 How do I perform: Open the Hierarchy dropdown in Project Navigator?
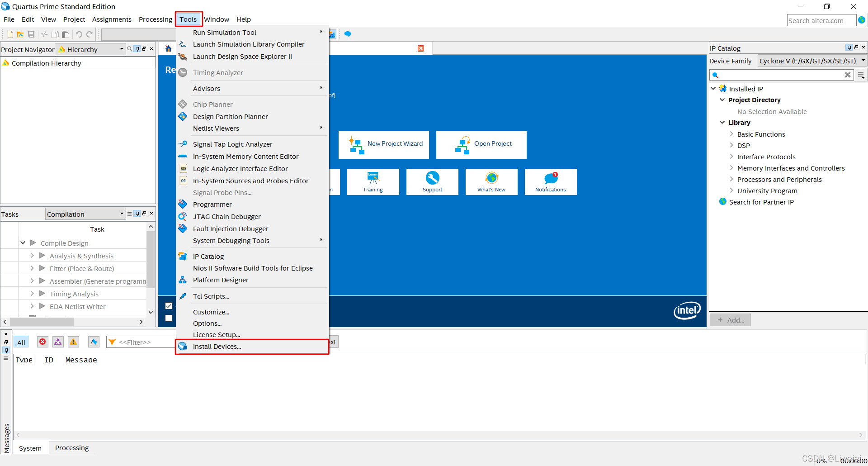90,49
